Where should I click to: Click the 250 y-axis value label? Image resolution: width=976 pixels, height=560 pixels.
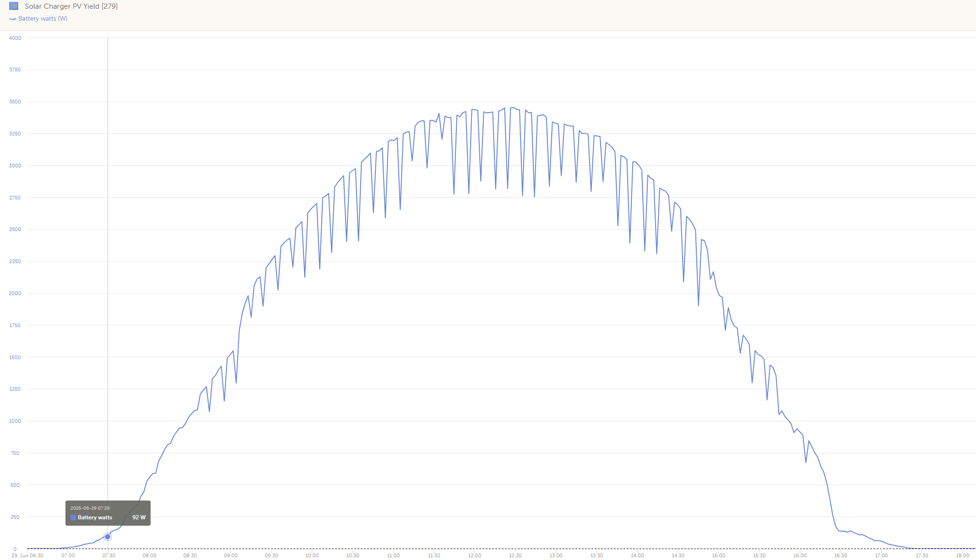click(x=15, y=517)
